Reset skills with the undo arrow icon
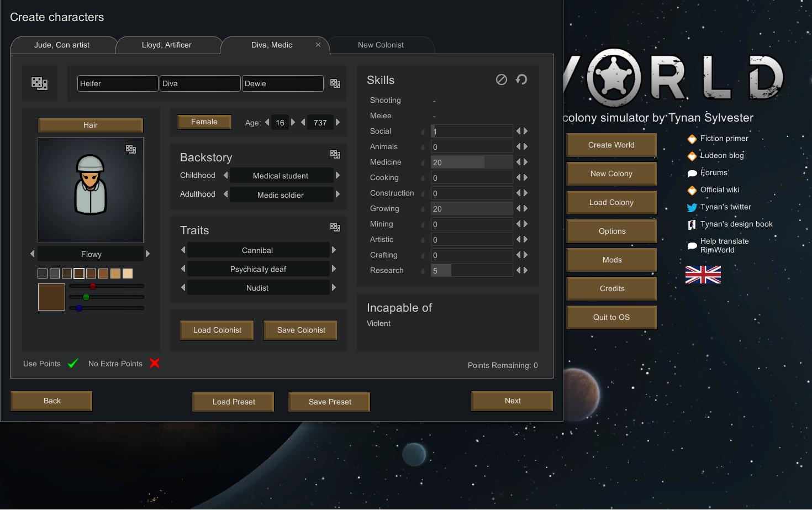This screenshot has height=510, width=812. (521, 80)
